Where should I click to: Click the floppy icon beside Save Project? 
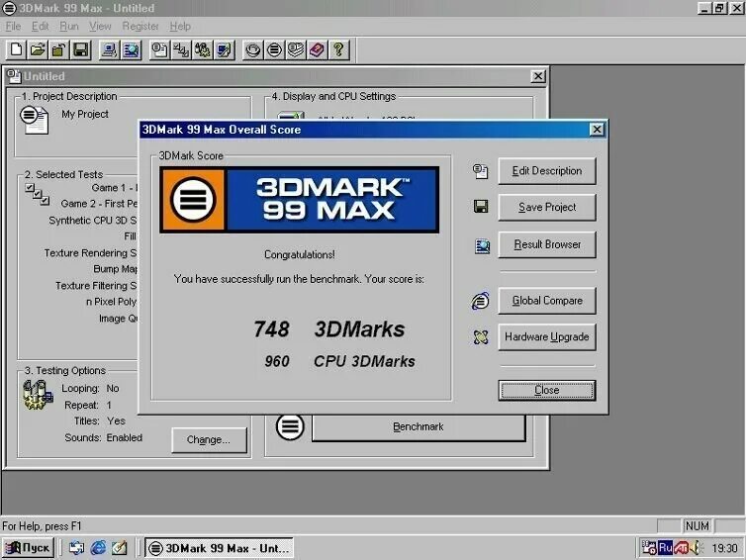(481, 207)
